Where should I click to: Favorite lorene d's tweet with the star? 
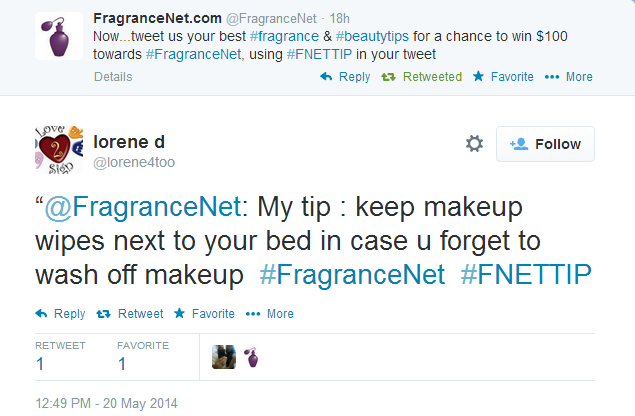pyautogui.click(x=204, y=314)
